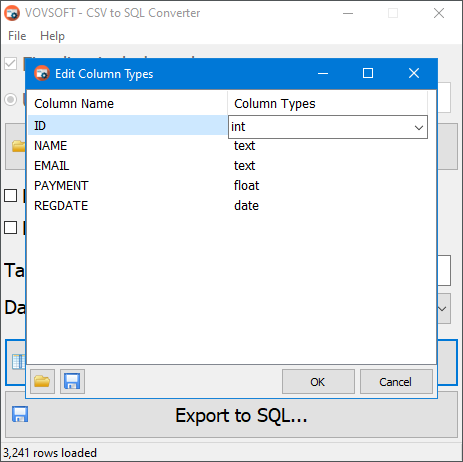Viewport: 463px width, 462px height.
Task: Select the float type cell for PAYMENT
Action: pos(246,186)
